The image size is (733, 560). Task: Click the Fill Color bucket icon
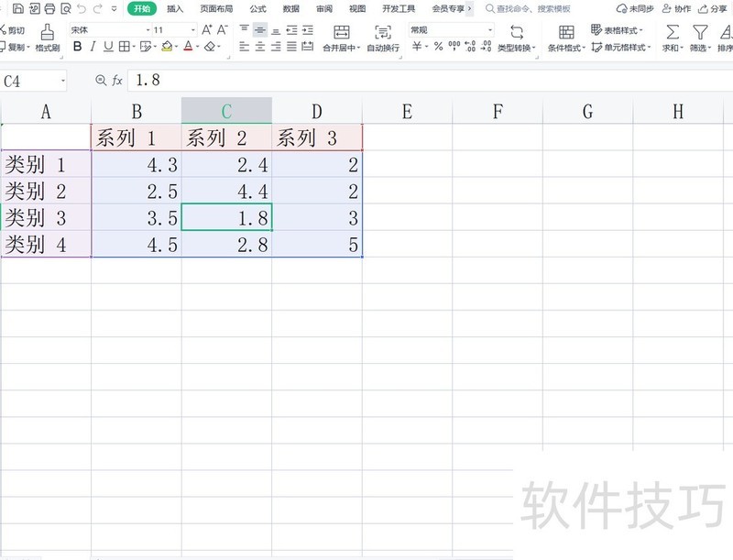[167, 47]
